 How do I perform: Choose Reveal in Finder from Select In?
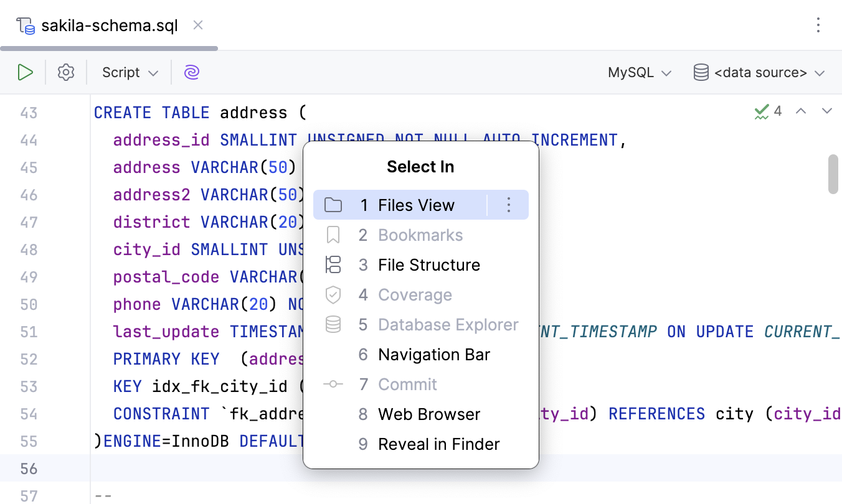click(438, 444)
